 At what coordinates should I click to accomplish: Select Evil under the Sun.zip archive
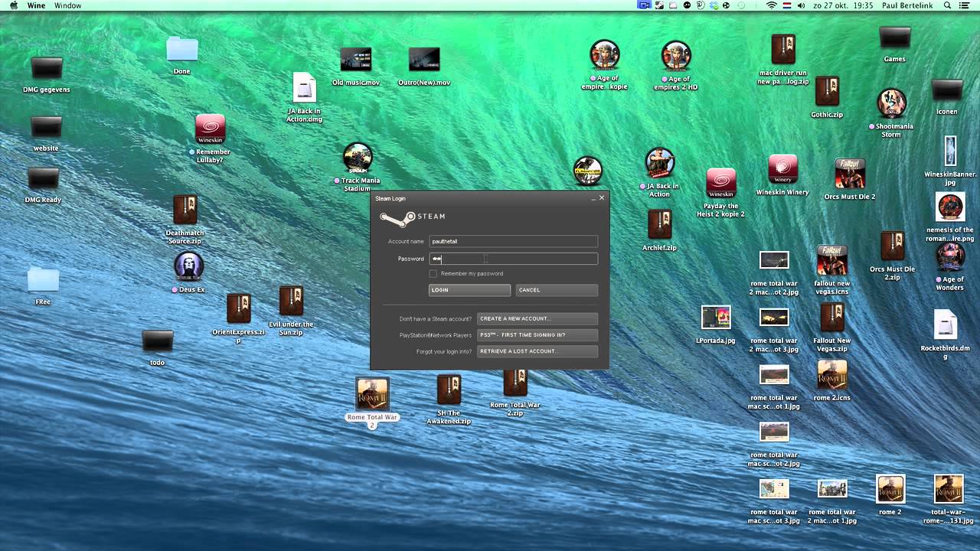click(291, 301)
